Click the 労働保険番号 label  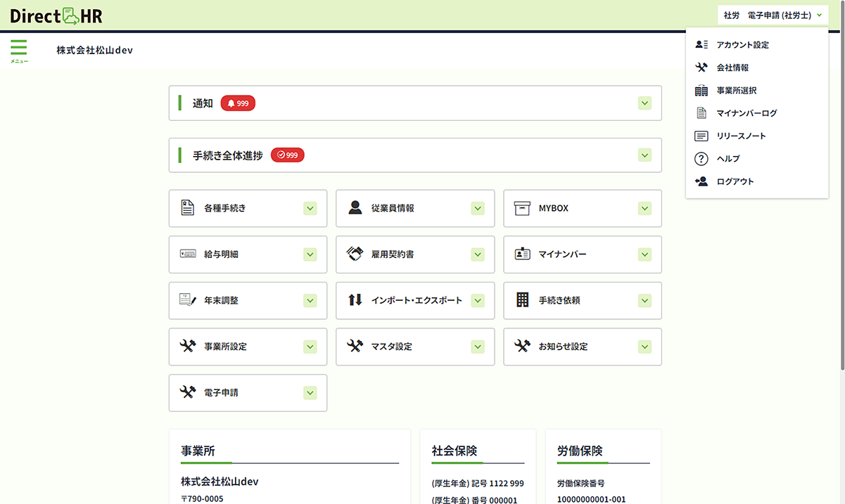[580, 484]
